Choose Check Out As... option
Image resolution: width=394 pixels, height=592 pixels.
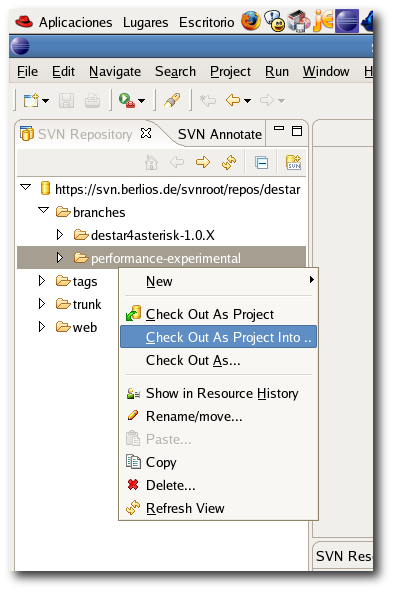click(x=219, y=361)
